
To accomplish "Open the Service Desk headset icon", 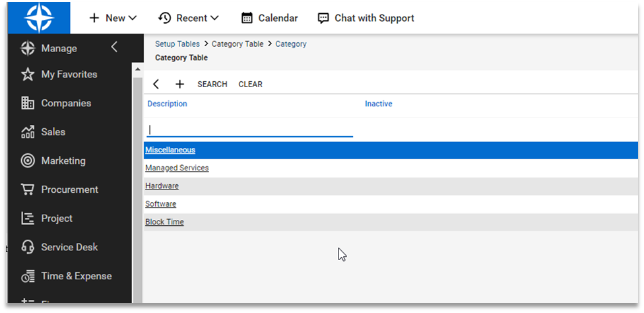I will (x=28, y=247).
